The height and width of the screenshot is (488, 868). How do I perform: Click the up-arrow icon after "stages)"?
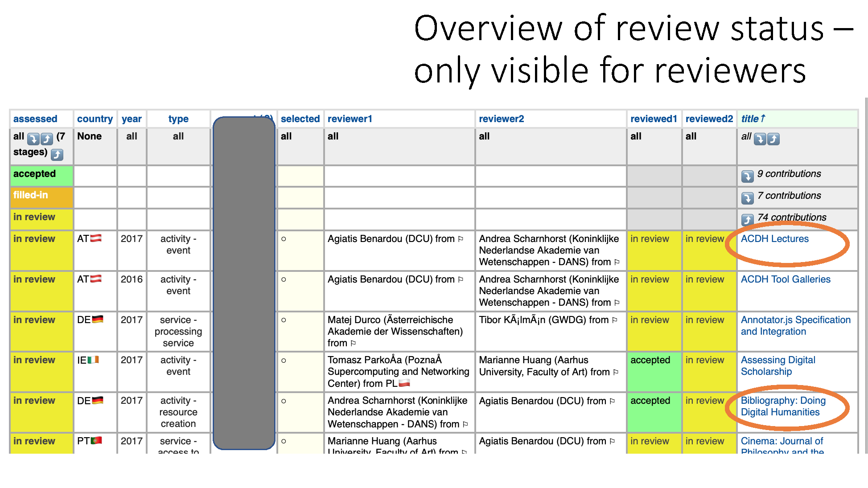pyautogui.click(x=57, y=155)
